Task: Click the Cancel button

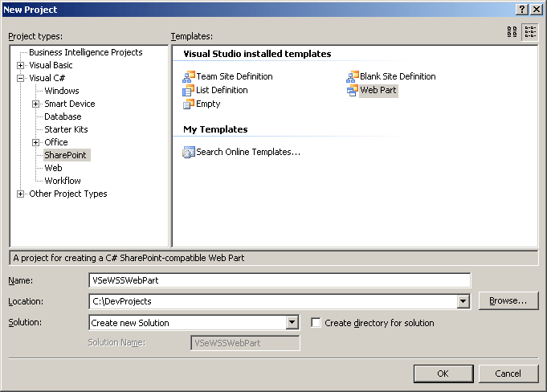Action: coord(508,374)
